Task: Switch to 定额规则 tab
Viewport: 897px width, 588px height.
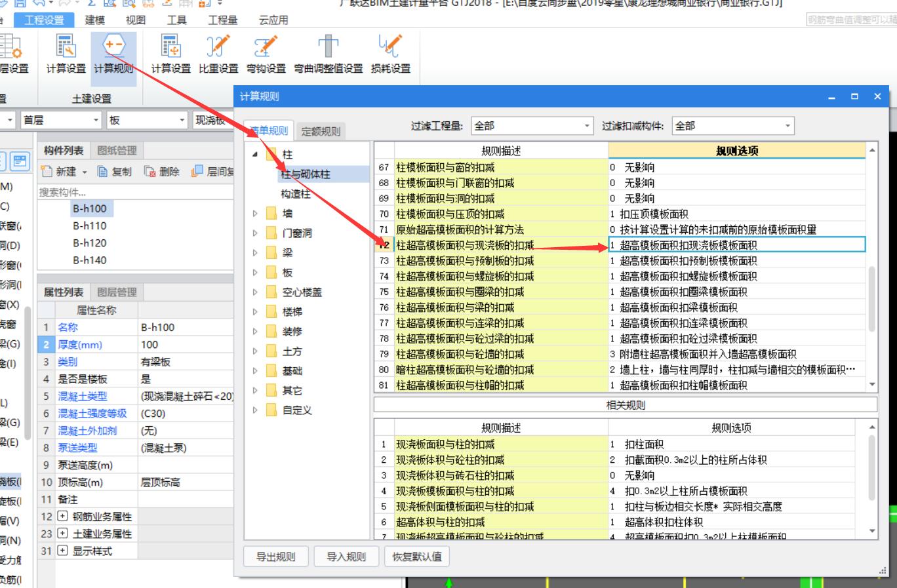Action: pos(321,132)
